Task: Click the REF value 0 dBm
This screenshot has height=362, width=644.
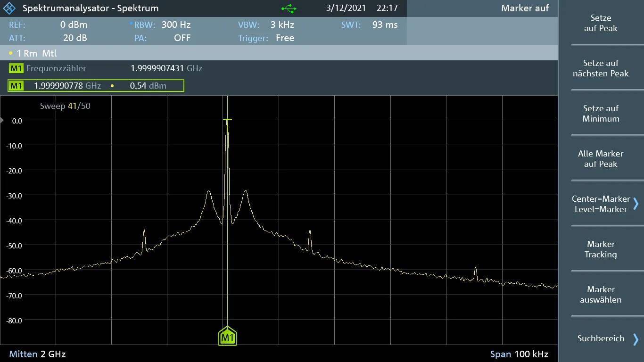Action: 74,25
